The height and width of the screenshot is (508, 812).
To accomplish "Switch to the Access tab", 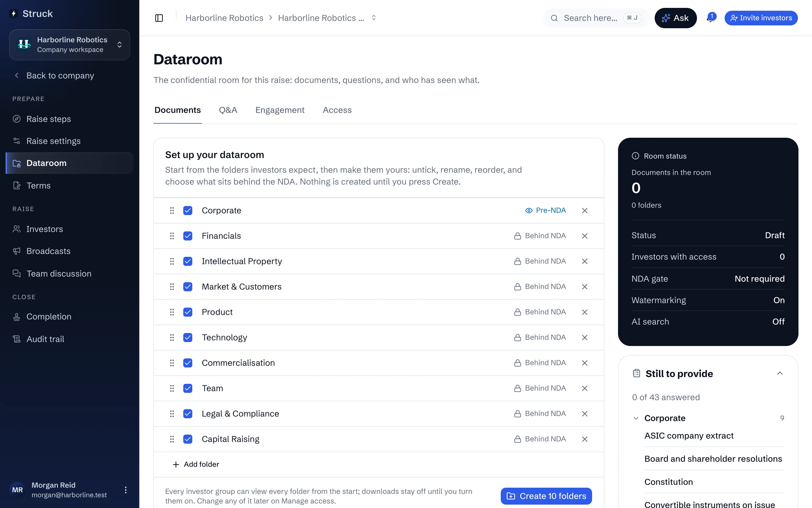I will tap(337, 110).
